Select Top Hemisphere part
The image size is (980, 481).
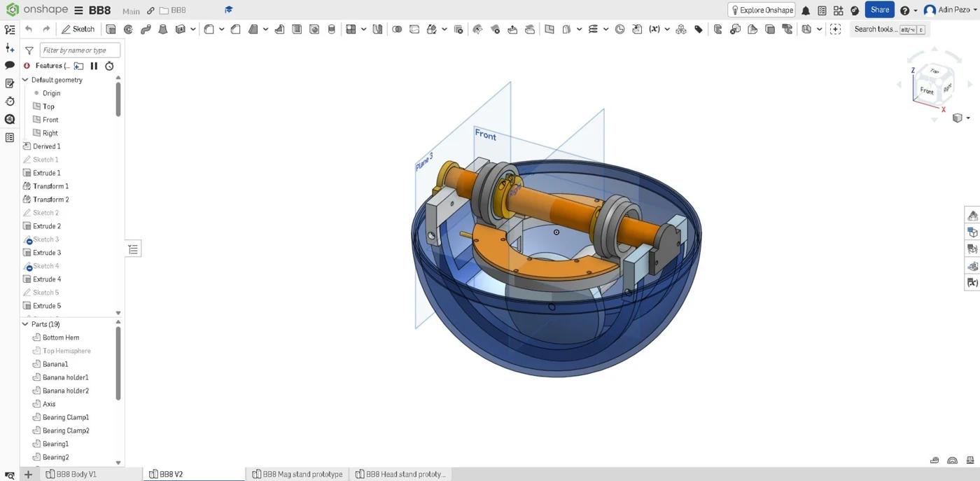pos(66,351)
